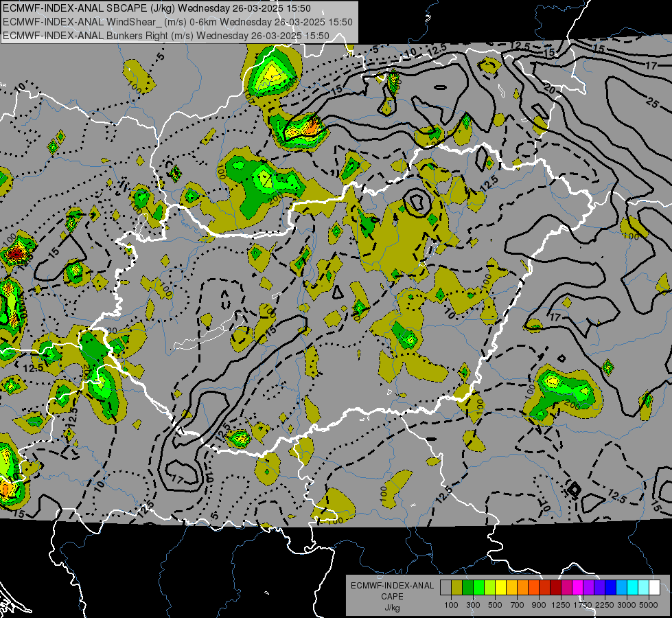The width and height of the screenshot is (672, 618).
Task: Click the WindShear 0-6km title line
Action: (x=177, y=22)
